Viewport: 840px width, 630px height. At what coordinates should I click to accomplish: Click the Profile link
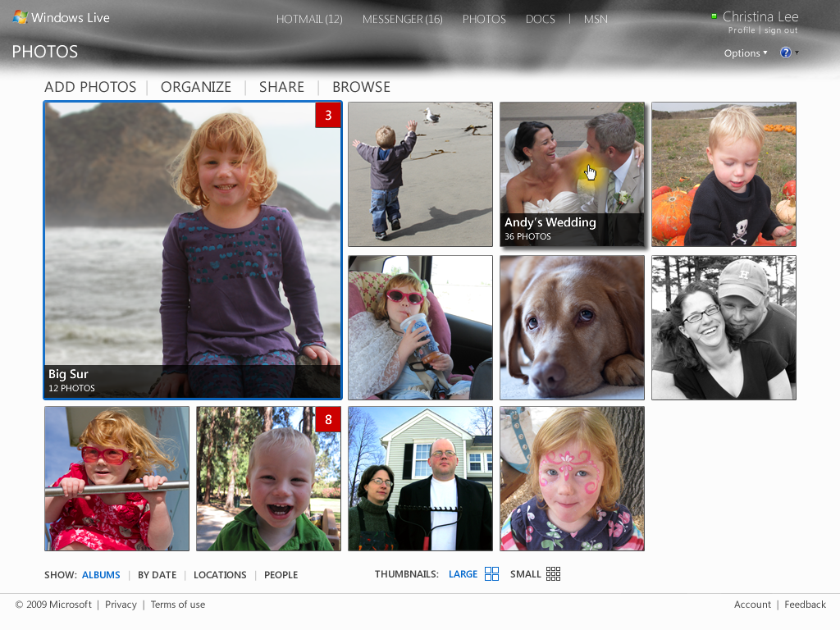coord(742,30)
